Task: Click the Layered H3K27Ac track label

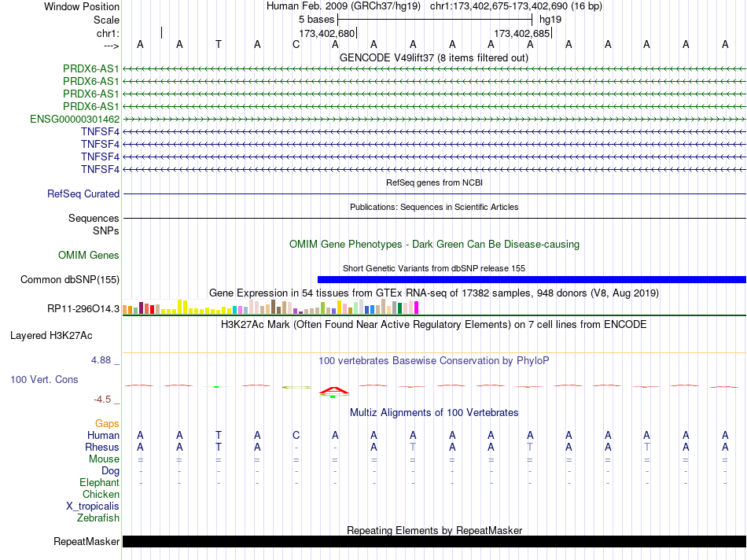Action: coord(51,336)
